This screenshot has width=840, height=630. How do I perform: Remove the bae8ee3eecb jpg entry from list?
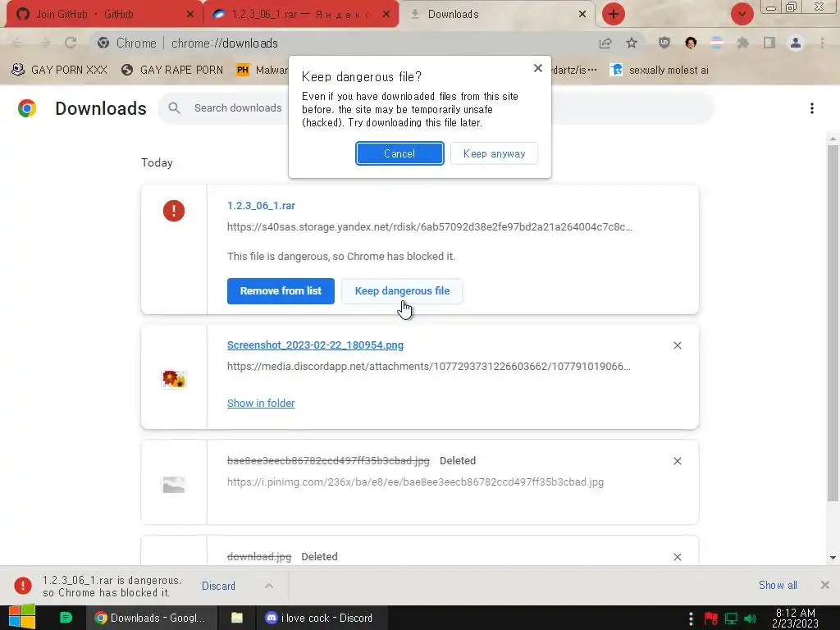pyautogui.click(x=677, y=461)
